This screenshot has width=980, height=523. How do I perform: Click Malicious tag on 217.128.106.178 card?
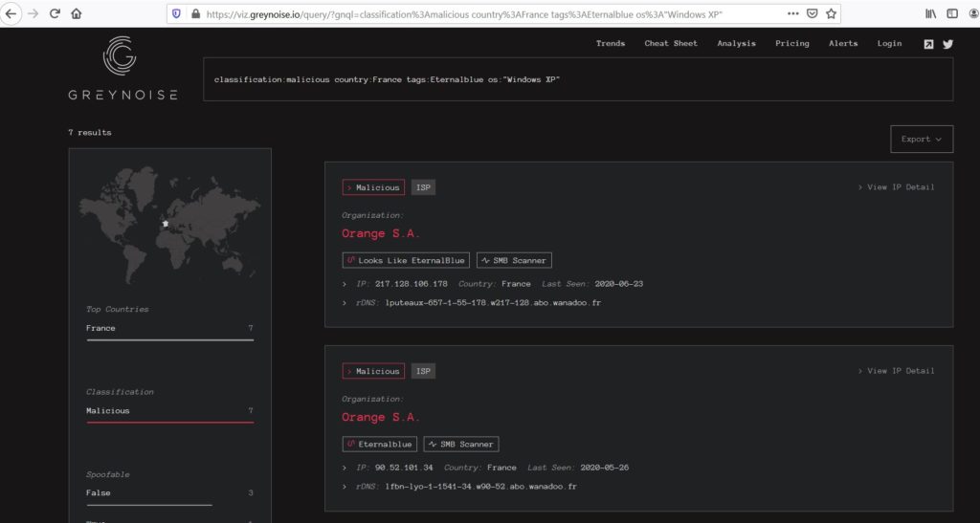tap(373, 187)
